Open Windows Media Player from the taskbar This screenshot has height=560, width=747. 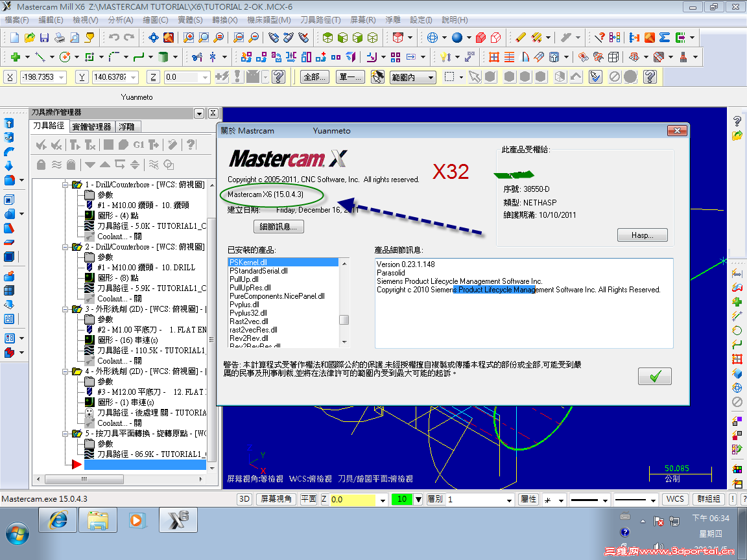click(137, 520)
